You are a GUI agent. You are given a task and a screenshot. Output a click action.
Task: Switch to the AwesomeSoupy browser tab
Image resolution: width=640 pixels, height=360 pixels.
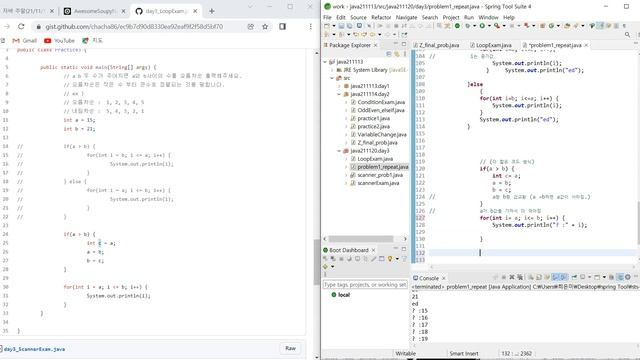click(94, 11)
